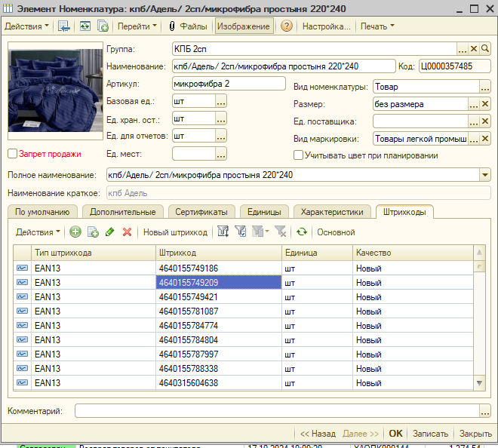Click the find-in-list icon in top toolbar

tap(64, 26)
